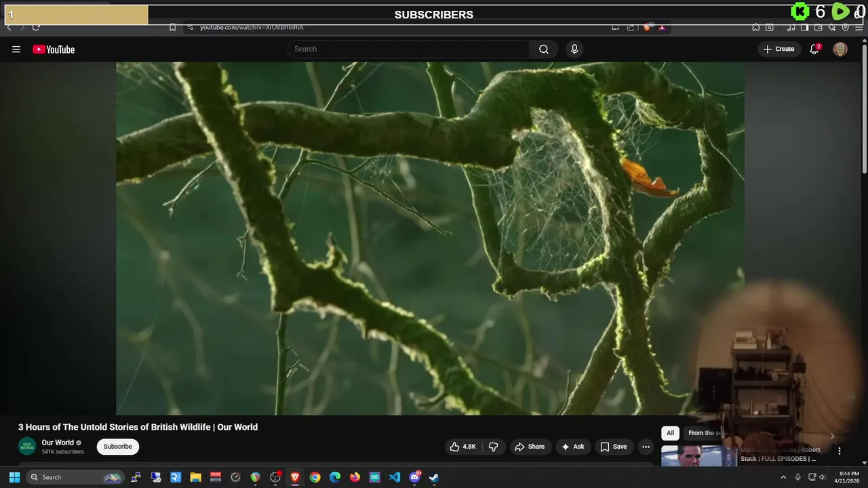Screen dimensions: 868x488
Task: Launch Firefox from the taskbar
Action: (x=355, y=477)
